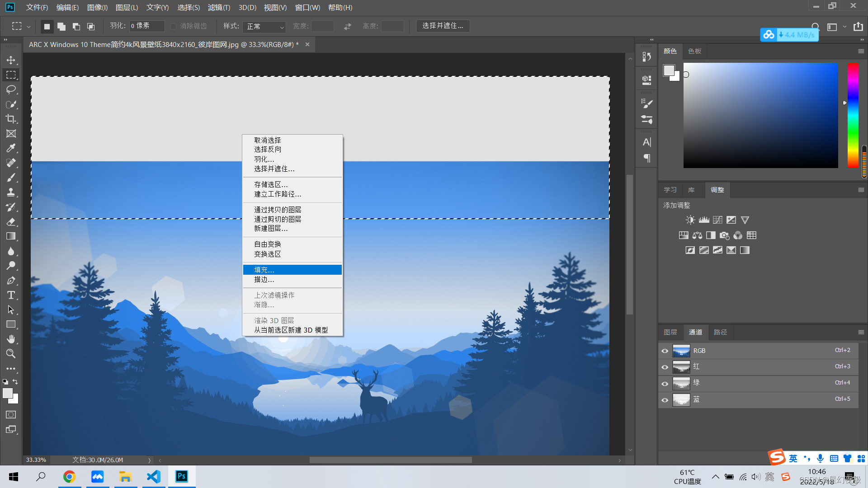Select the Hand tool
The height and width of the screenshot is (488, 868).
click(11, 339)
